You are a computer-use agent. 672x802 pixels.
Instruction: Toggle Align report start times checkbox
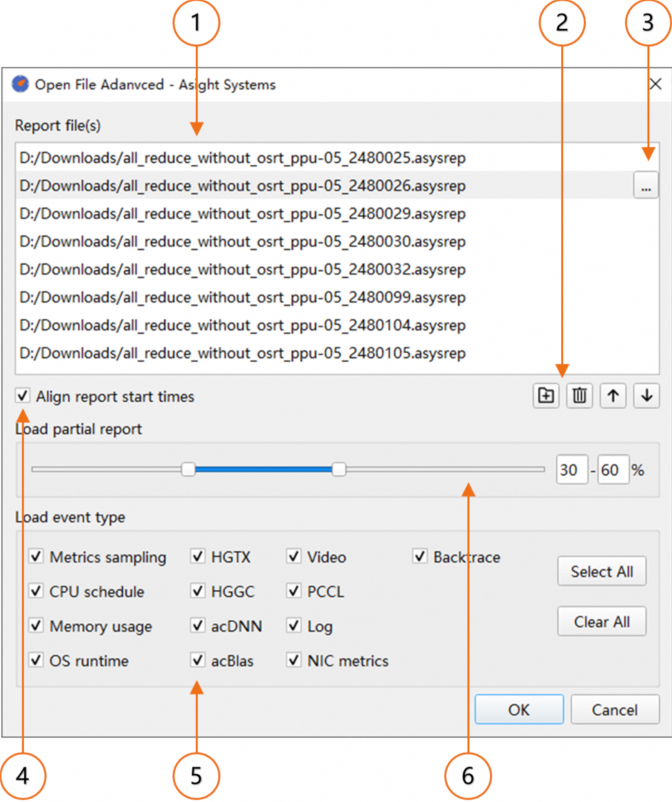point(23,396)
